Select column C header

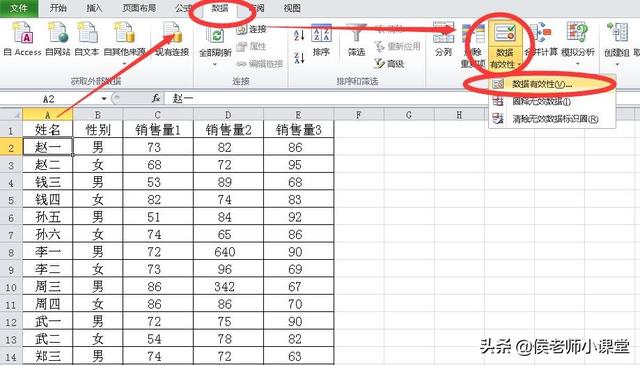[x=158, y=115]
